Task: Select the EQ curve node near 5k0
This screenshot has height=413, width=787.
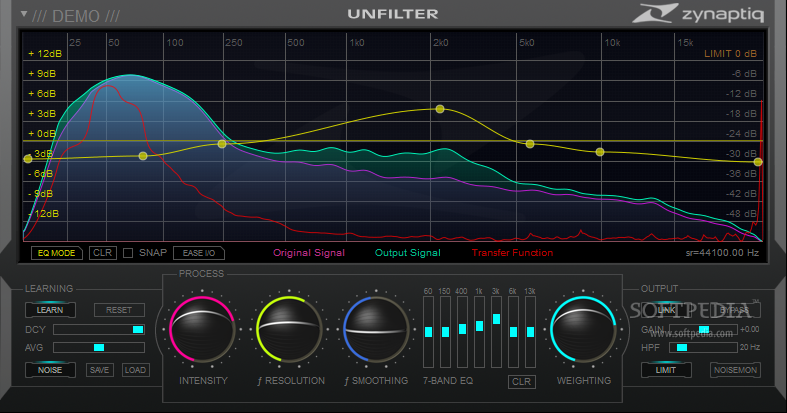Action: (x=530, y=144)
